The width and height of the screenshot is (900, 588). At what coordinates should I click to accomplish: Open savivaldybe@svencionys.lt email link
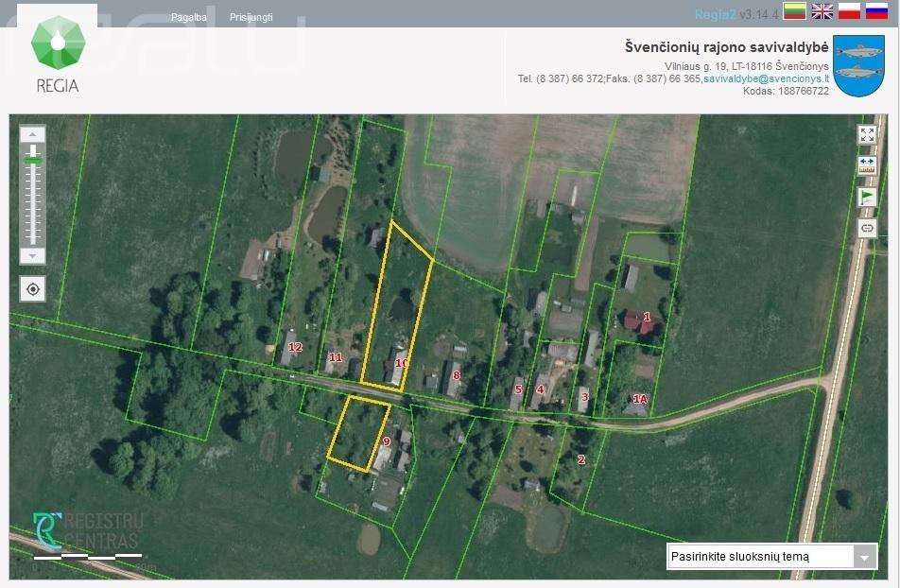coord(767,78)
